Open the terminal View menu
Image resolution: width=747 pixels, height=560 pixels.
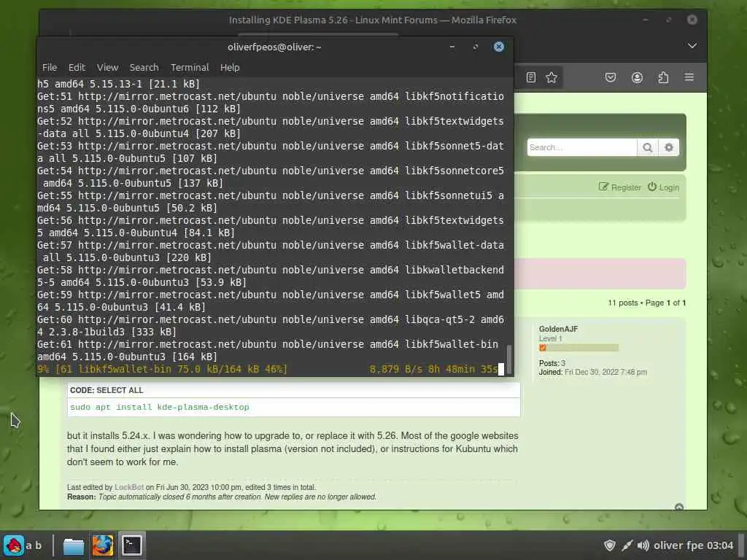(x=108, y=68)
